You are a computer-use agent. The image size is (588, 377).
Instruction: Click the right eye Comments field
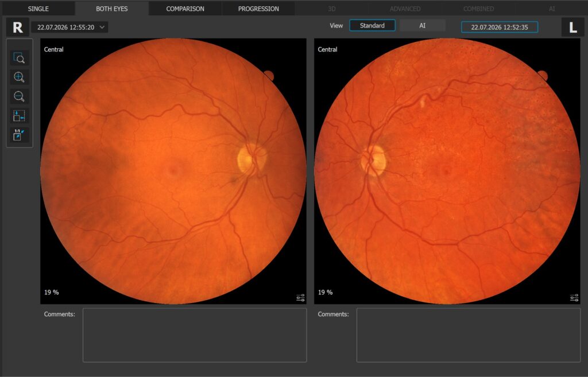(195, 335)
